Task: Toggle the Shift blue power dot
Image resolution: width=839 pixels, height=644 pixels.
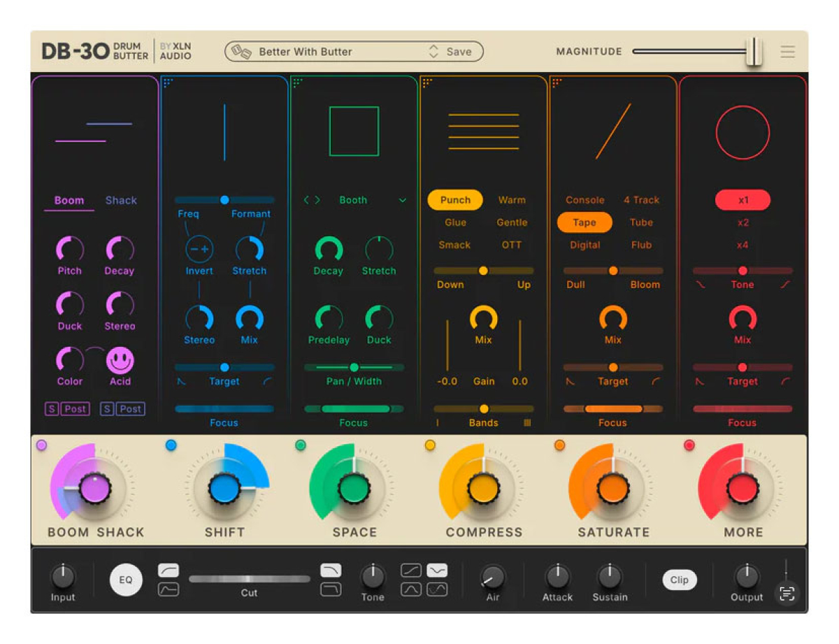Action: coord(171,445)
